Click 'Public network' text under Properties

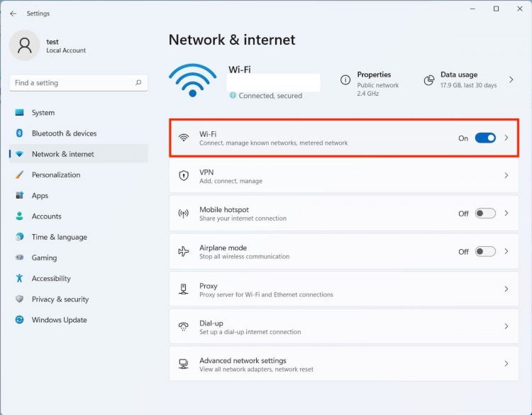(378, 85)
